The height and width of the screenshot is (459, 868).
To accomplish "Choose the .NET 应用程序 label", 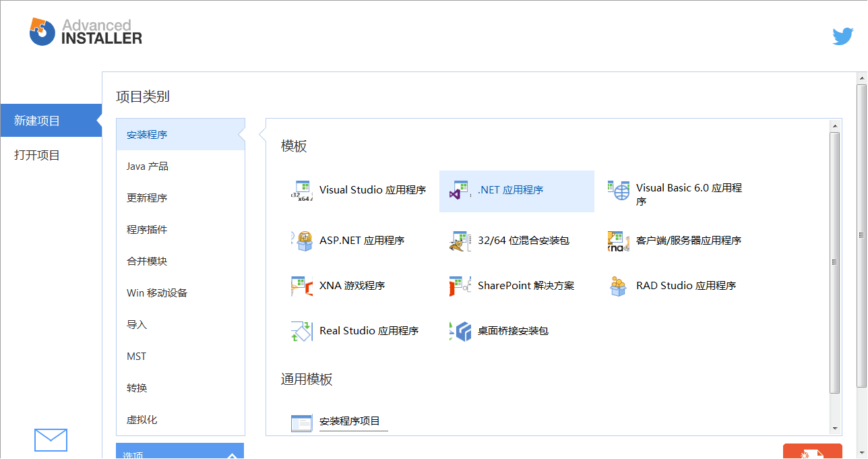I will (510, 190).
